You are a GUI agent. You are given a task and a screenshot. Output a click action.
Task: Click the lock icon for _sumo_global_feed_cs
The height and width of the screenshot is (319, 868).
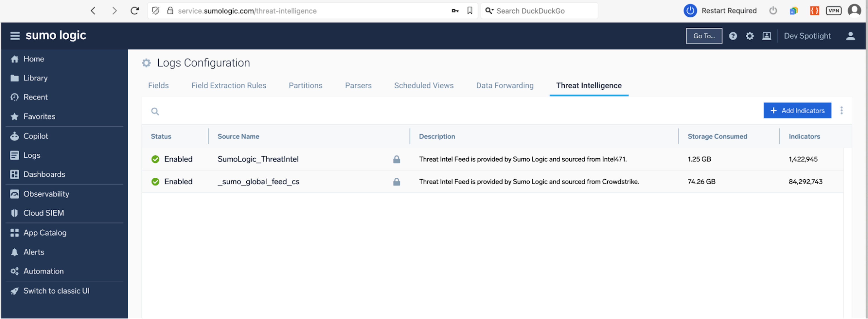click(397, 182)
